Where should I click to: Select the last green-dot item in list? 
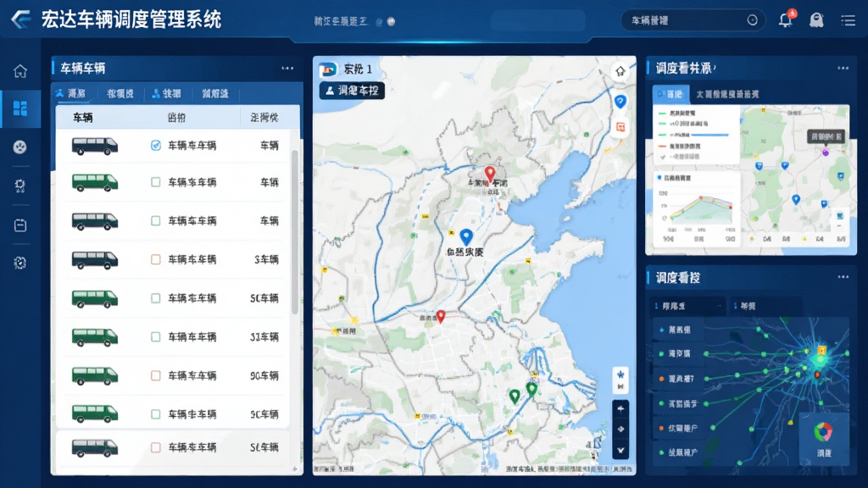(x=676, y=452)
